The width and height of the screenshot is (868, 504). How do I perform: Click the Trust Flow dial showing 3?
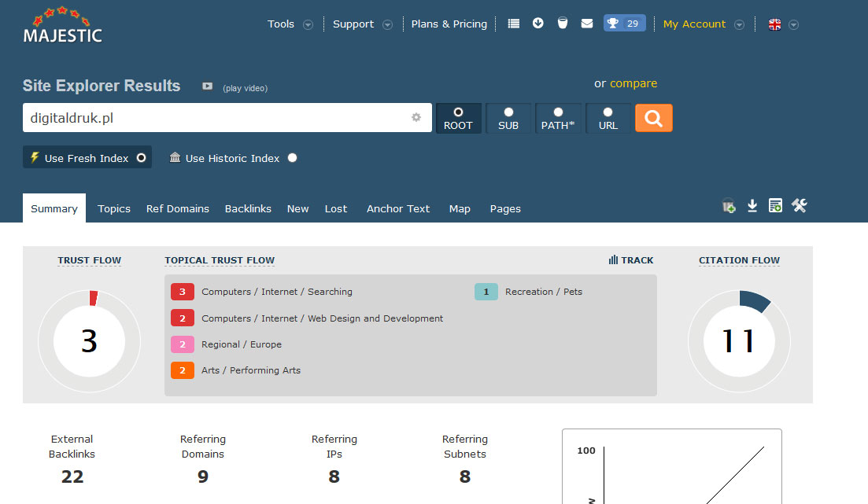[89, 341]
